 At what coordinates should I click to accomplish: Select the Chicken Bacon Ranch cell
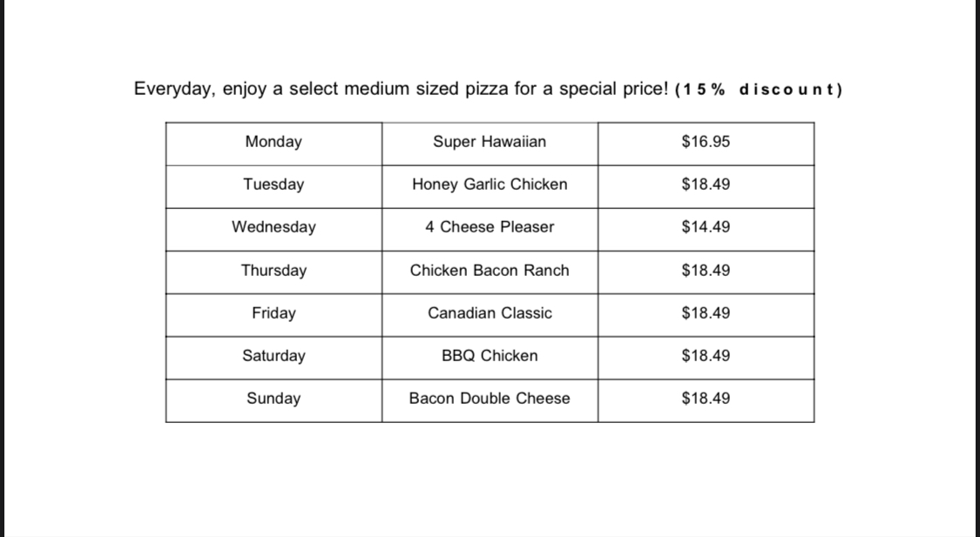[x=490, y=271]
